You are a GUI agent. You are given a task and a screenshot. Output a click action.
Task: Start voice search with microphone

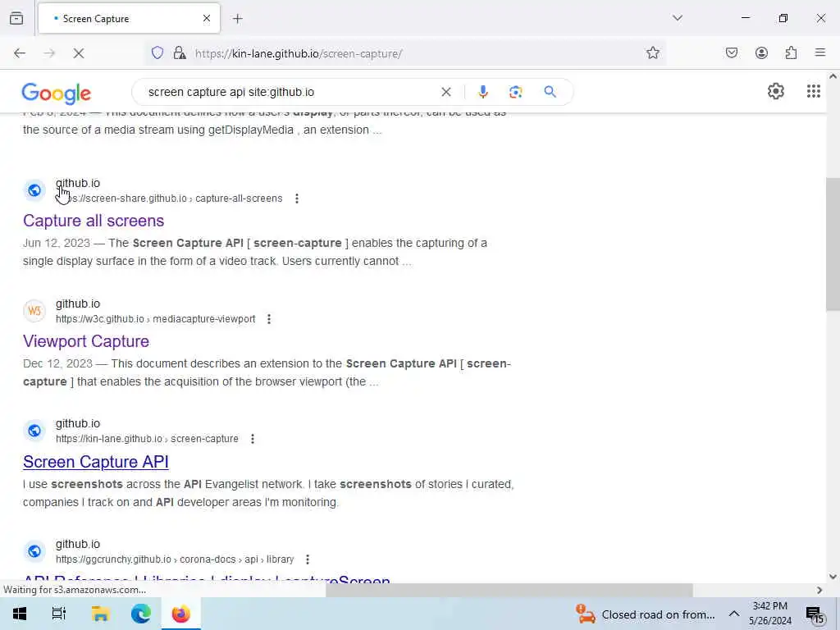coord(482,92)
